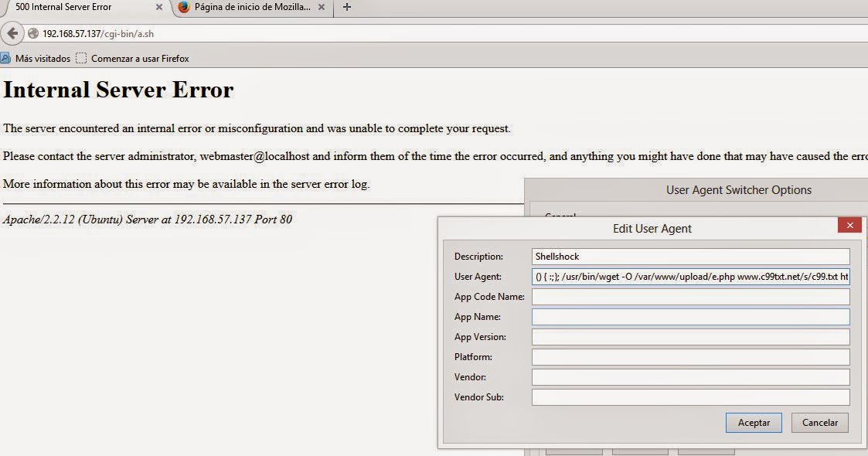Open the Más visitados bookmarks folder
Image resolution: width=868 pixels, height=456 pixels.
(36, 58)
